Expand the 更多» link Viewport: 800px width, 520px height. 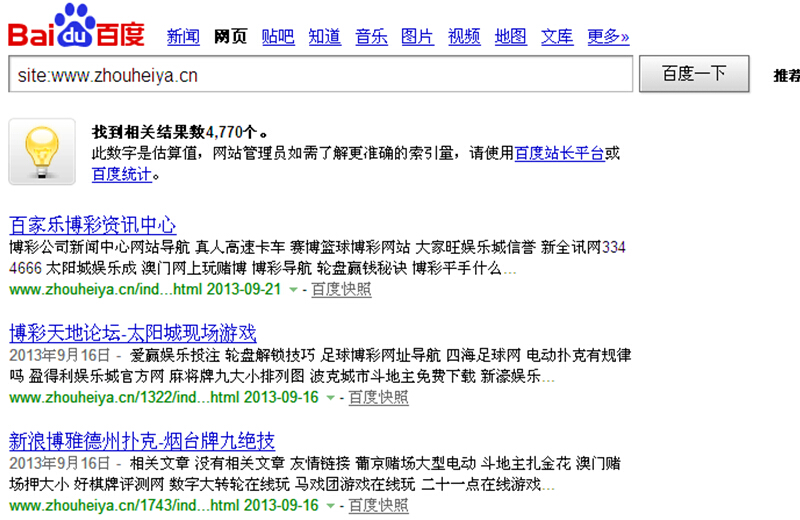608,37
